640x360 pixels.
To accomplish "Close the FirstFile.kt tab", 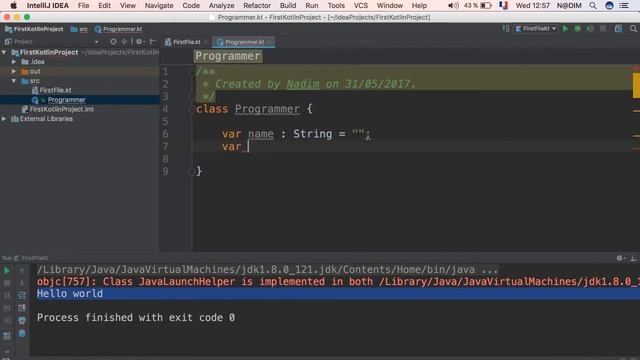I will (x=206, y=42).
